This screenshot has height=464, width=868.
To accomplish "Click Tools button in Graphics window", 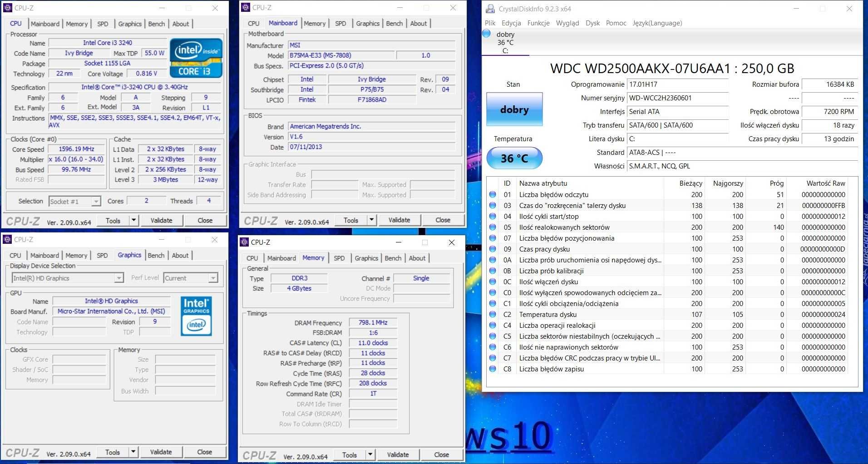I will pyautogui.click(x=113, y=452).
